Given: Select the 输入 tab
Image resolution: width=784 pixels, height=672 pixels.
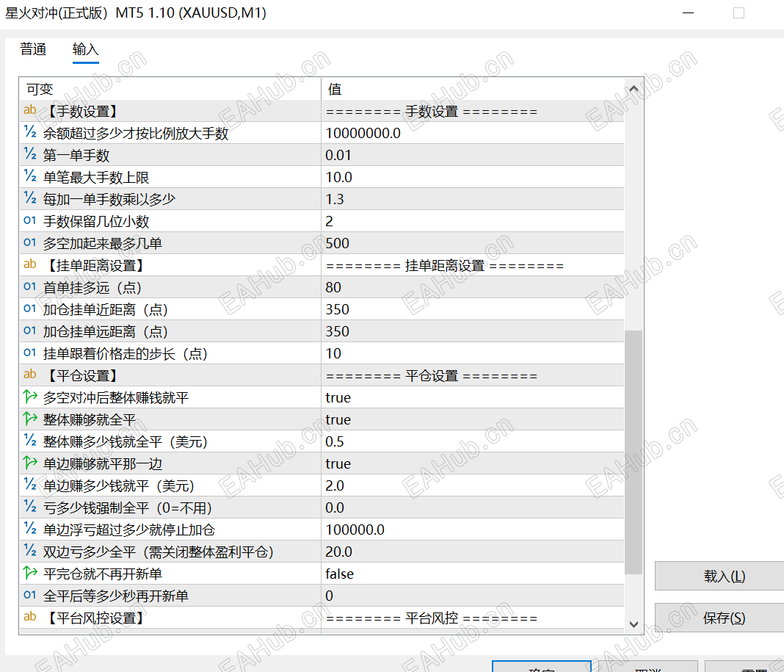Looking at the screenshot, I should (85, 49).
